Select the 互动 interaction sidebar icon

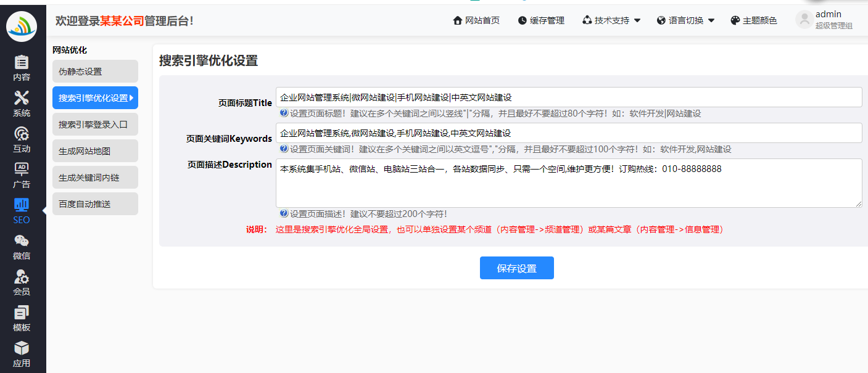22,134
